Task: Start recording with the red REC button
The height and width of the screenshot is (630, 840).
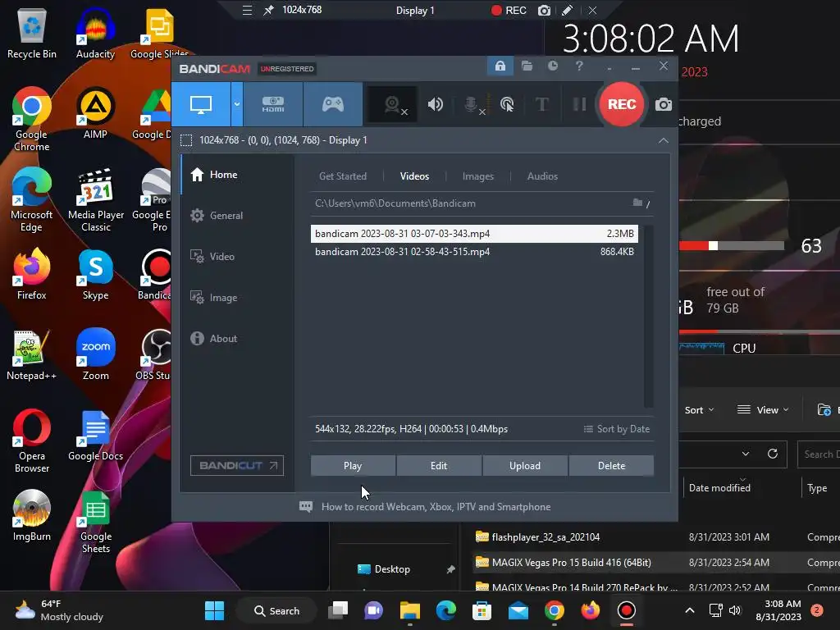Action: click(x=622, y=104)
